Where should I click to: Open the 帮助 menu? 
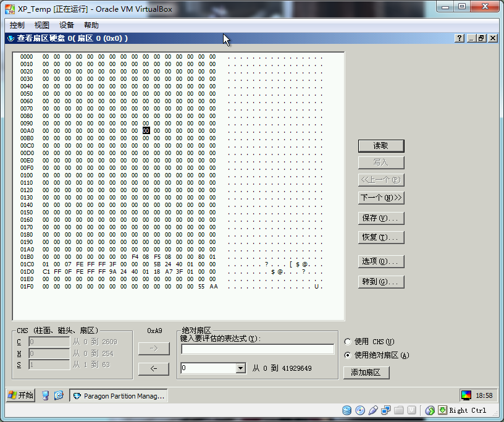tap(91, 25)
